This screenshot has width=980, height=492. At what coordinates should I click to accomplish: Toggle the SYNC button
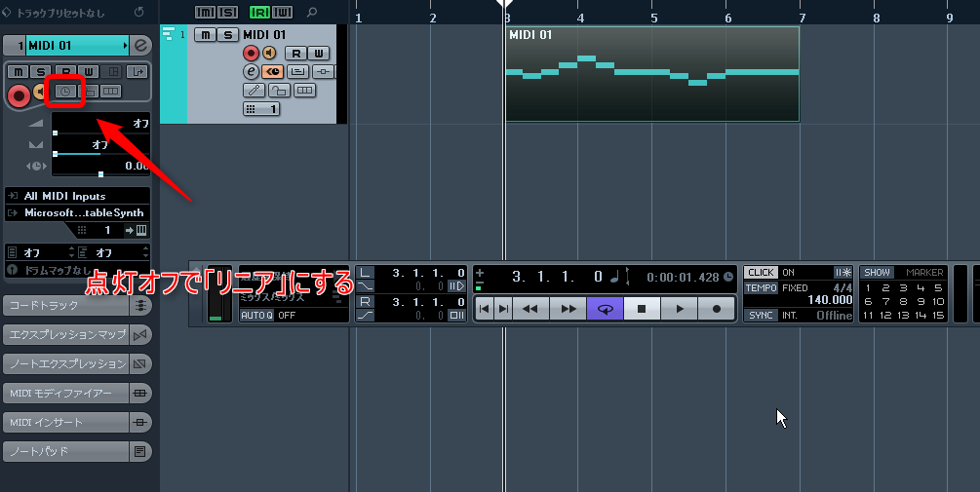[x=761, y=316]
